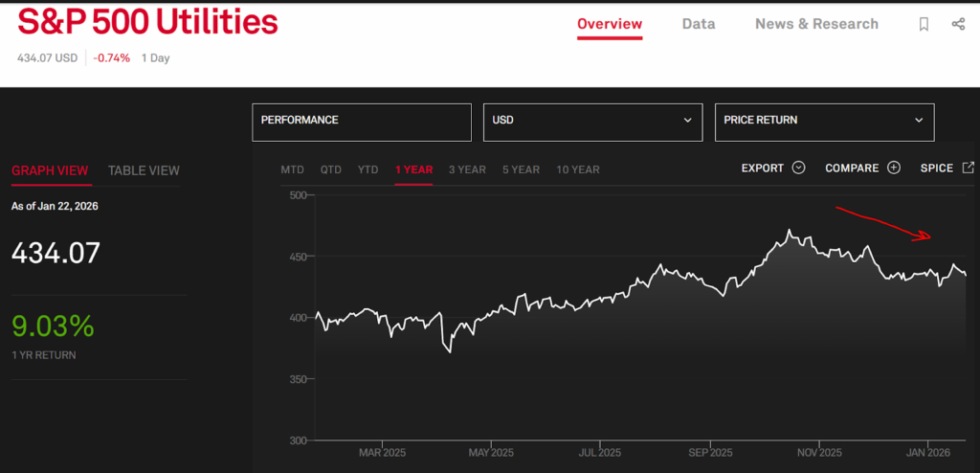Choose the QTD time range
The image size is (980, 473).
(x=331, y=169)
